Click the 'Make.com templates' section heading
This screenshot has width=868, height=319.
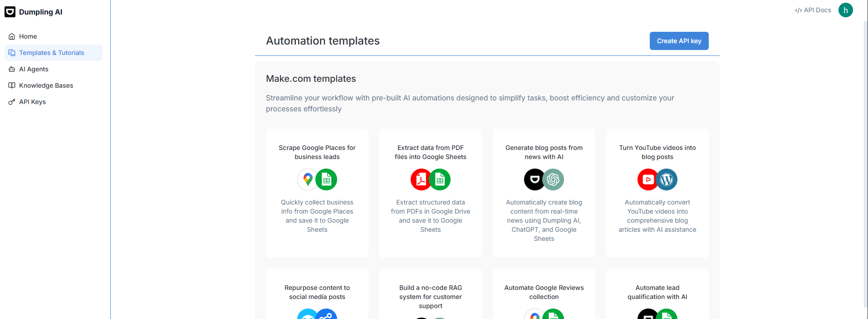[x=311, y=79]
